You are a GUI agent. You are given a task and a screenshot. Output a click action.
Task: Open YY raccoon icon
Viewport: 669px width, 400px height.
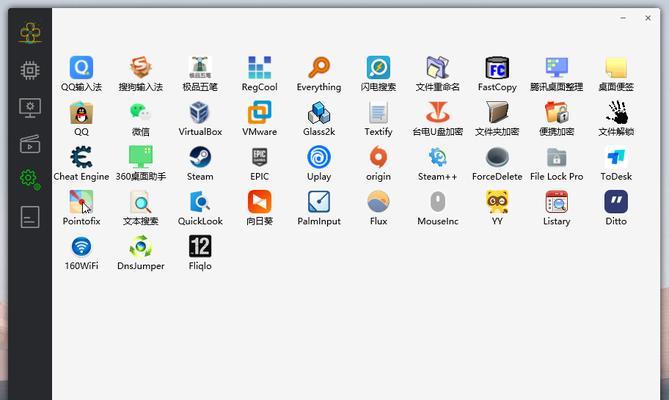pos(497,202)
